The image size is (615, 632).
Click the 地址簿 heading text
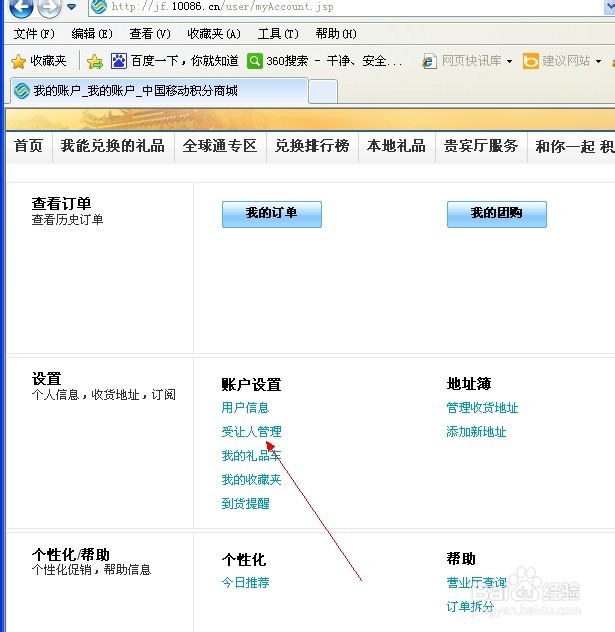[x=469, y=384]
